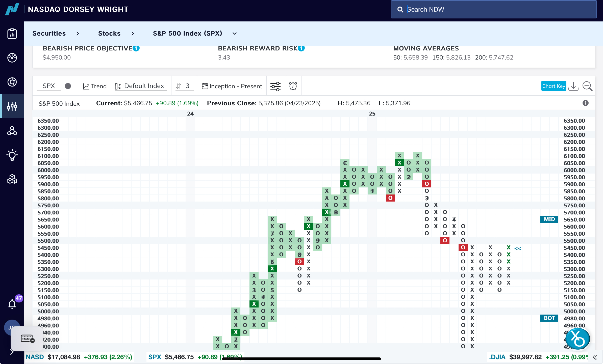Click the Chart Key button
This screenshot has width=603, height=364.
point(554,86)
